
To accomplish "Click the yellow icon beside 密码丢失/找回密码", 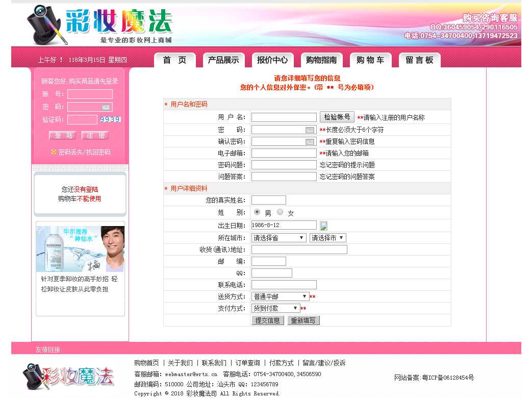I will [54, 152].
